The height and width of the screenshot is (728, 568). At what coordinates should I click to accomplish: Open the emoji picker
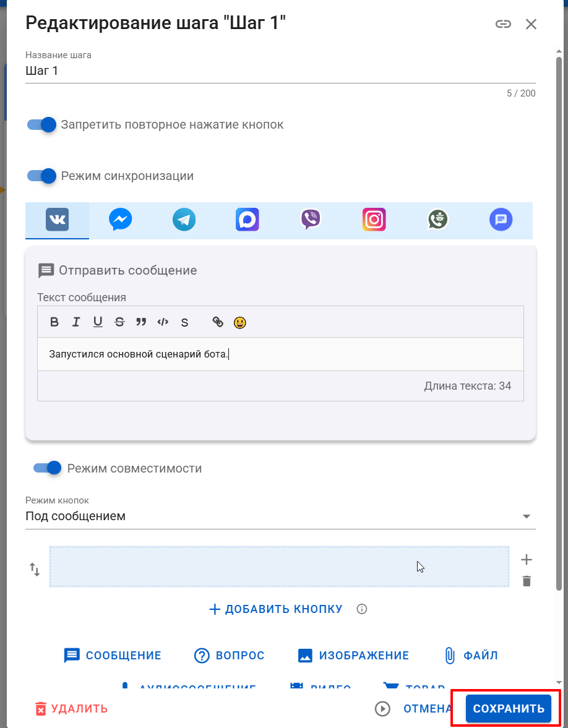pyautogui.click(x=240, y=322)
